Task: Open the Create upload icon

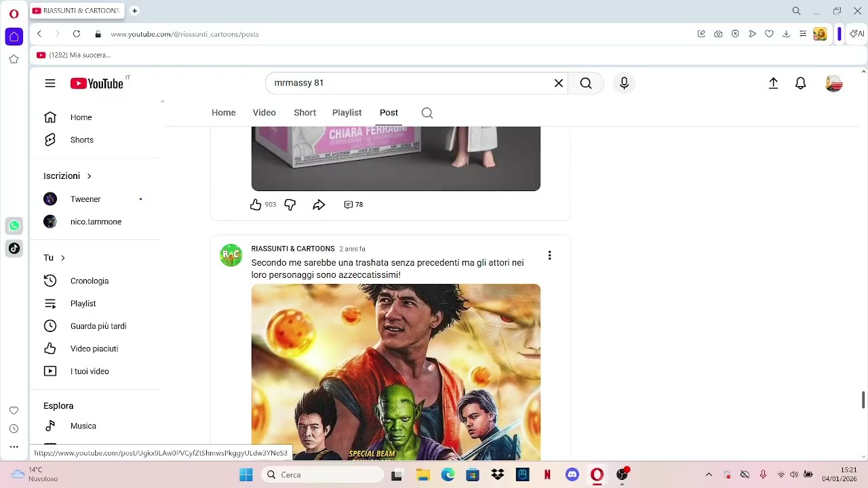Action: pyautogui.click(x=773, y=83)
